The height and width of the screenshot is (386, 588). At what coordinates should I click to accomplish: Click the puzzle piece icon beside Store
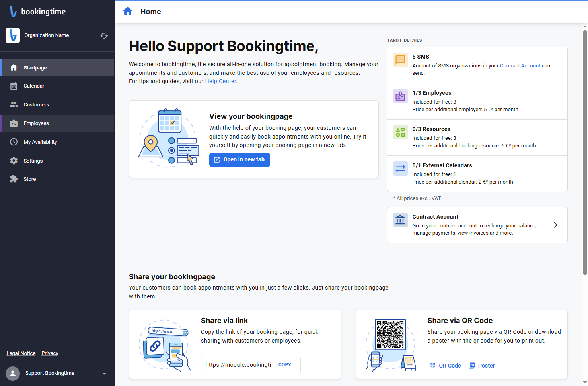[14, 179]
